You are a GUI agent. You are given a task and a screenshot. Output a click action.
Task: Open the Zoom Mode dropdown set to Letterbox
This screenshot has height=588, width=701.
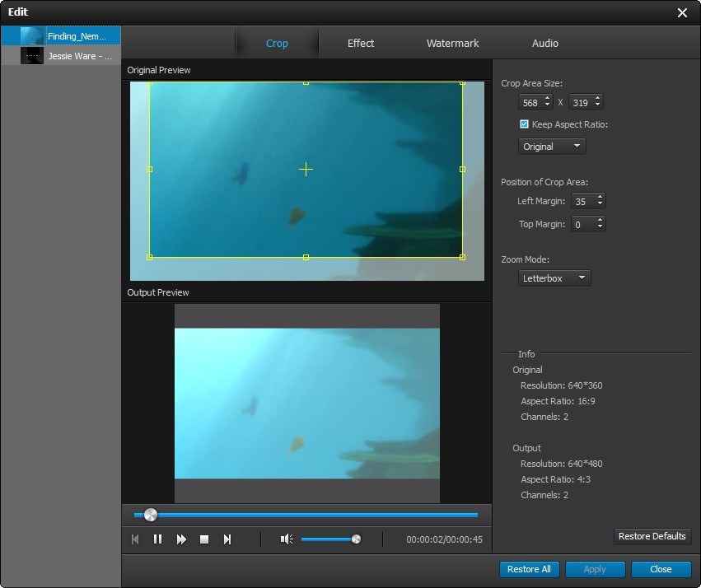[554, 278]
